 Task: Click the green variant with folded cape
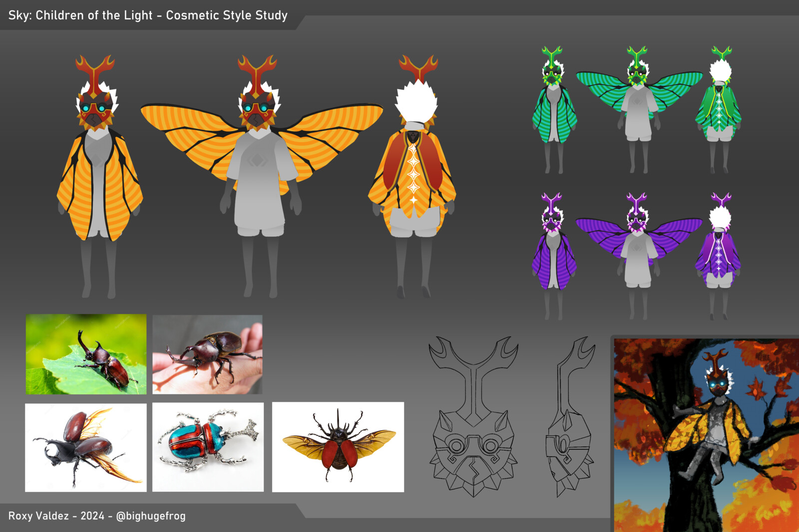click(554, 110)
